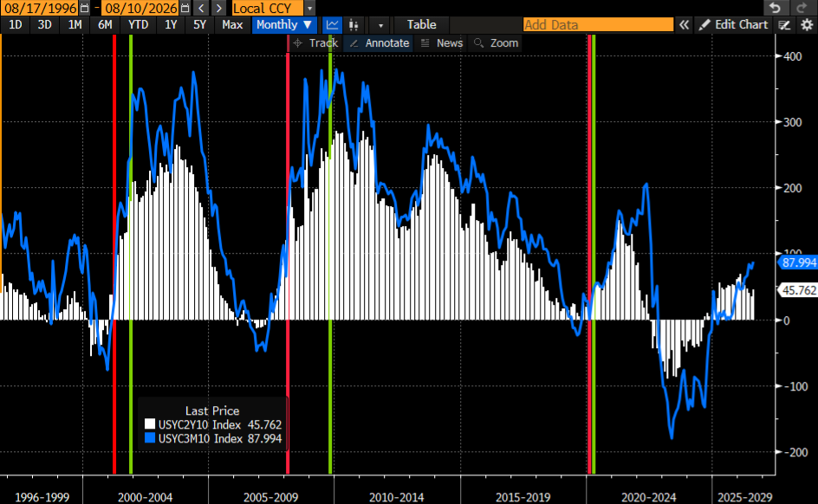Viewport: 818px width, 504px height.
Task: Click the News list icon
Action: click(x=425, y=43)
